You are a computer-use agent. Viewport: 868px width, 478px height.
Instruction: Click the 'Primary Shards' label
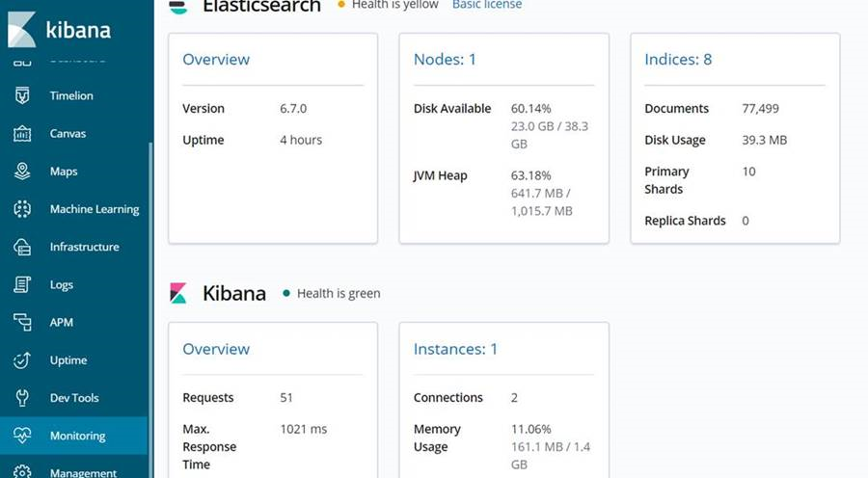pyautogui.click(x=666, y=180)
